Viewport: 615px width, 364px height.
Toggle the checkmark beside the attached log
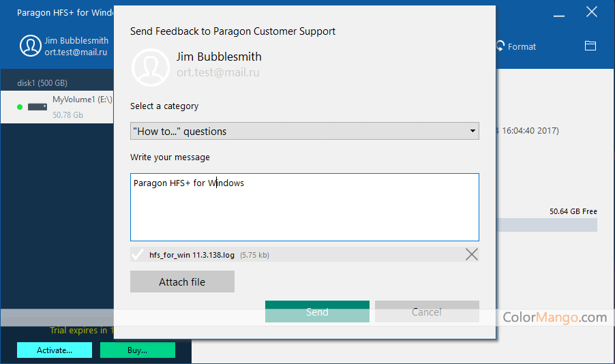[x=138, y=255]
